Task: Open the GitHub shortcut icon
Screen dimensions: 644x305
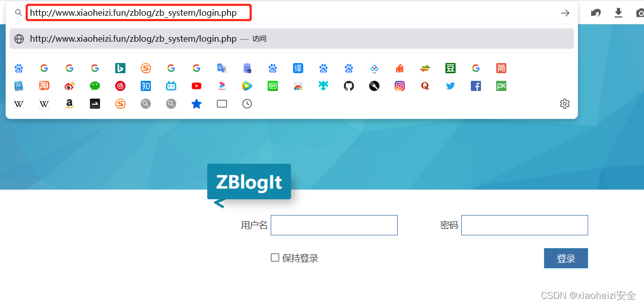Action: [x=348, y=86]
